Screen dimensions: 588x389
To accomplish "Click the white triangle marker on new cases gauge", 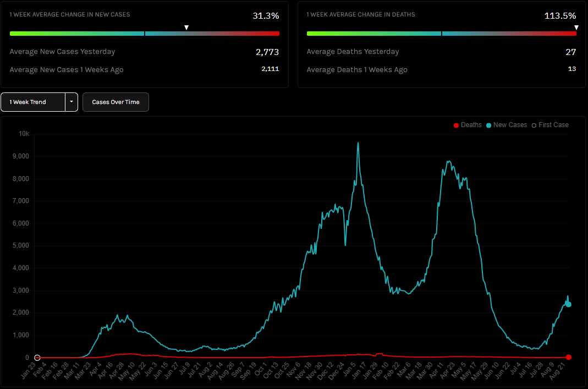I will 186,28.
